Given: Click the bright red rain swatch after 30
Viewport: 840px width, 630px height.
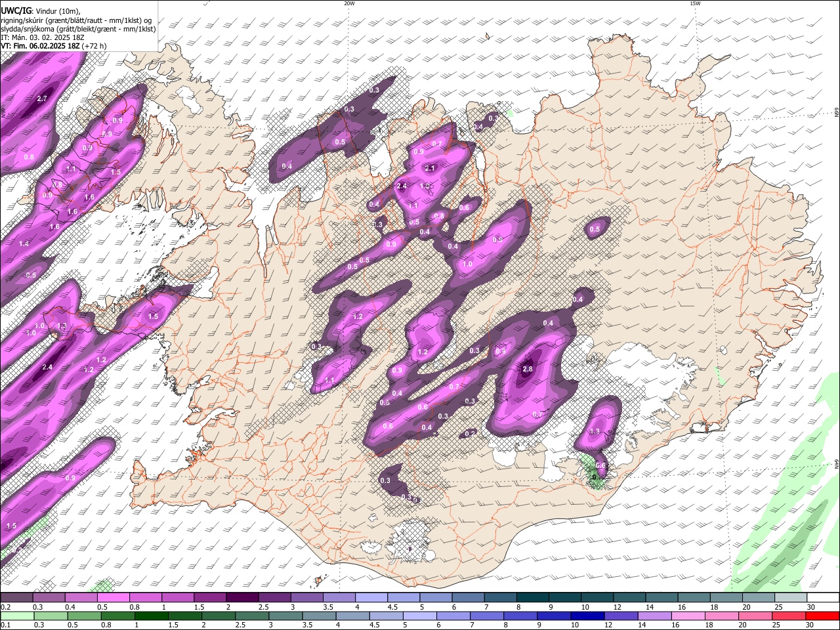Looking at the screenshot, I should (x=822, y=616).
